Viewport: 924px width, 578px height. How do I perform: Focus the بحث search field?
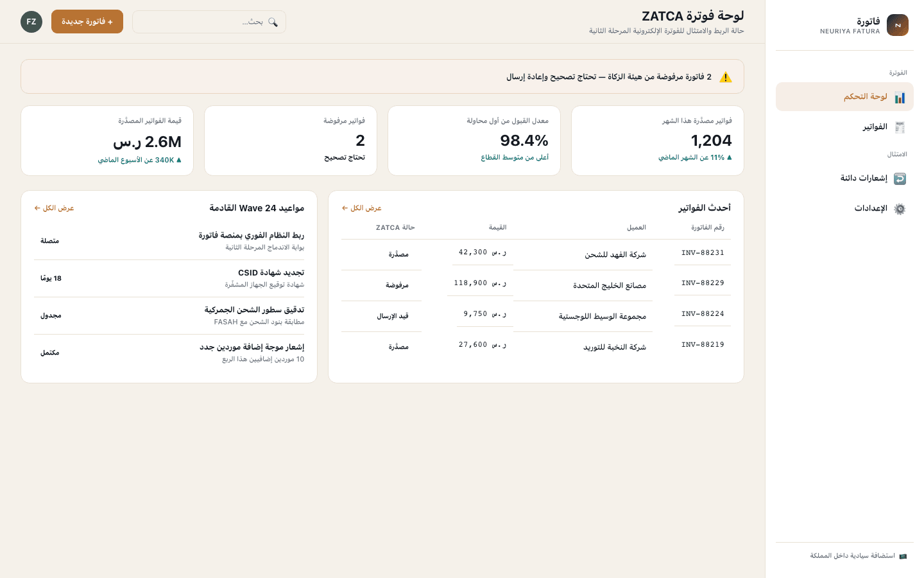[209, 22]
